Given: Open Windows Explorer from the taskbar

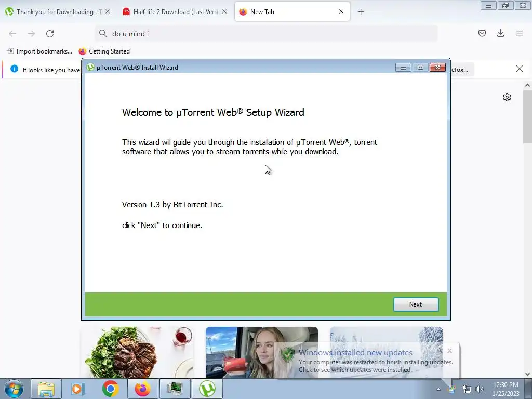Looking at the screenshot, I should [46, 389].
